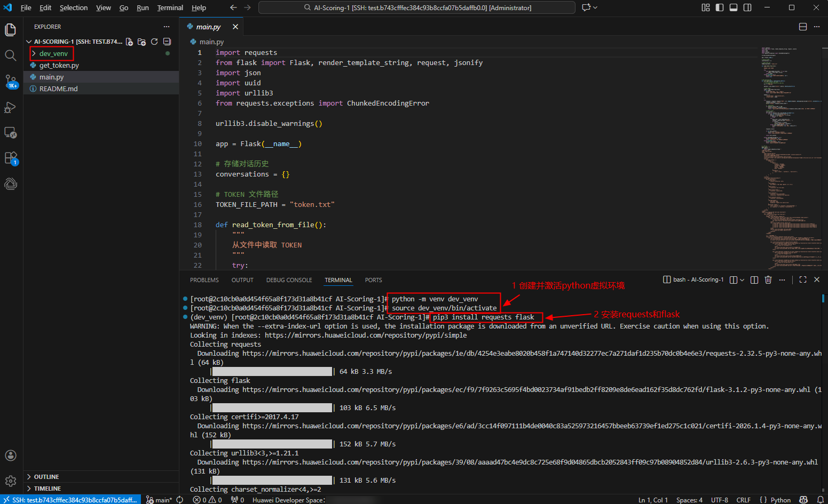Switch to OUTPUT panel tab
This screenshot has width=828, height=504.
tap(242, 280)
